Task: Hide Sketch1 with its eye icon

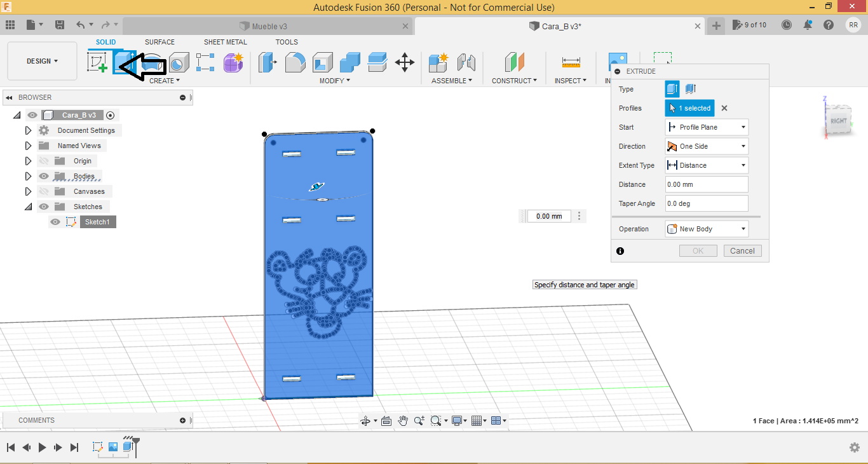Action: (55, 222)
